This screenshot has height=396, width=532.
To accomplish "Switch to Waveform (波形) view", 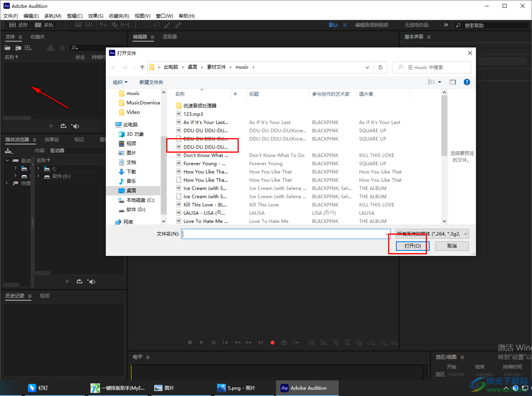I will tap(18, 25).
